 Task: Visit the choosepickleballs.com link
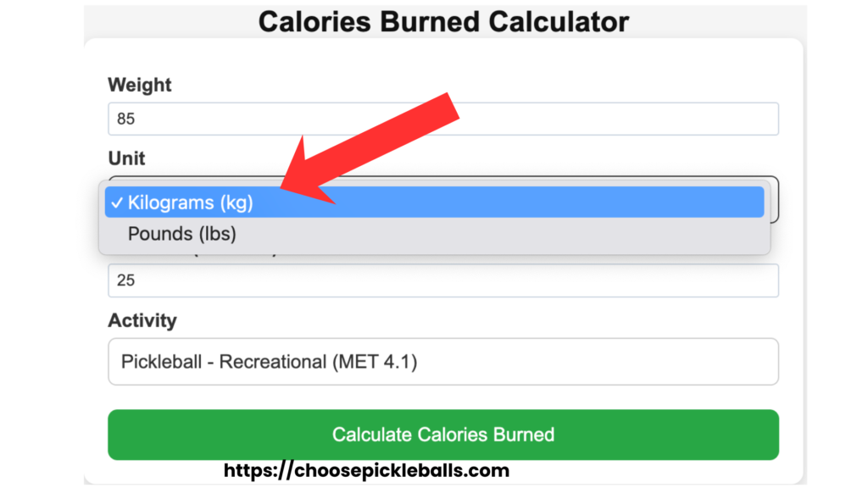tap(365, 469)
